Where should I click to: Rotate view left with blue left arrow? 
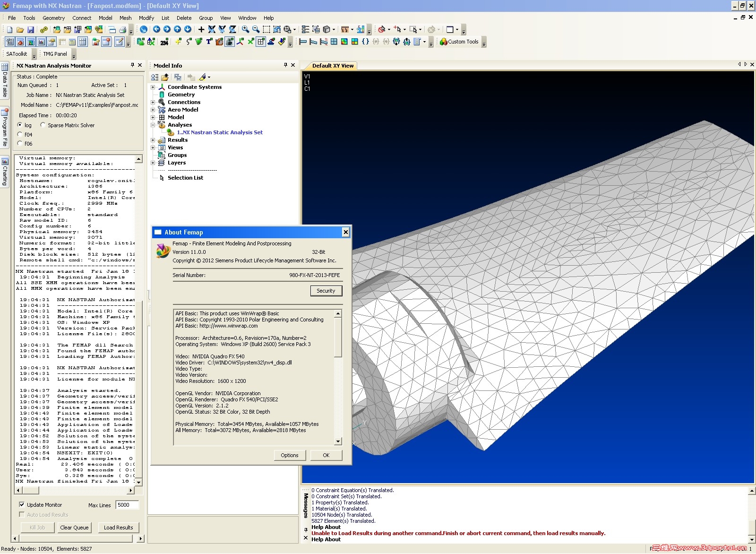click(x=156, y=29)
